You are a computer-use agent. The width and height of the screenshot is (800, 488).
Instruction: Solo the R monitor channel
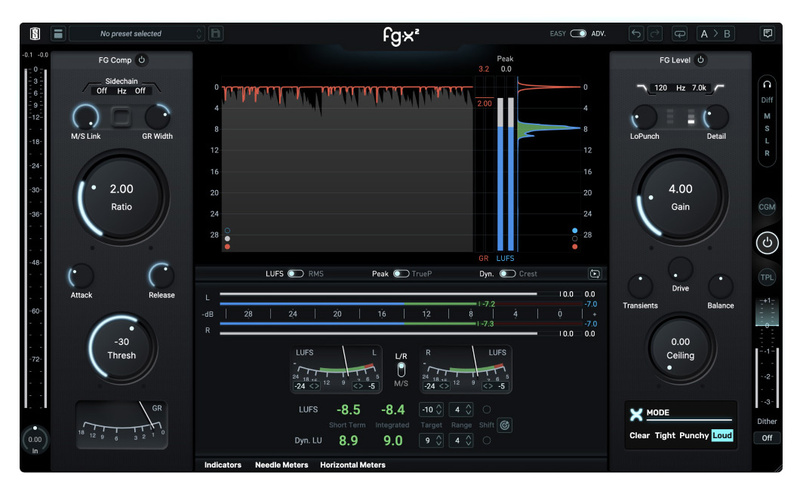point(767,153)
